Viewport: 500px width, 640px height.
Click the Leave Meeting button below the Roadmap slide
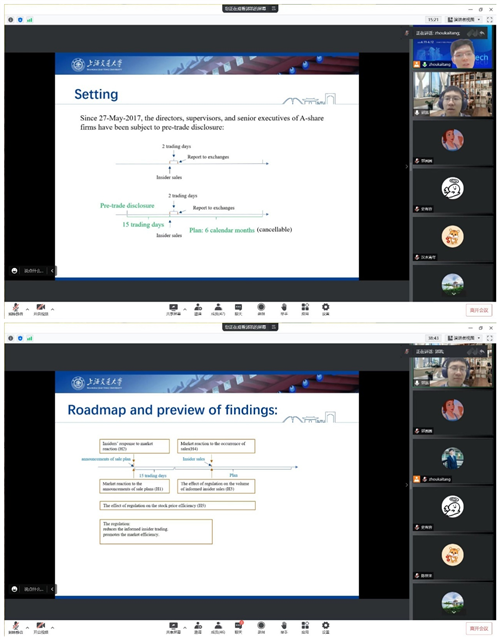click(479, 629)
